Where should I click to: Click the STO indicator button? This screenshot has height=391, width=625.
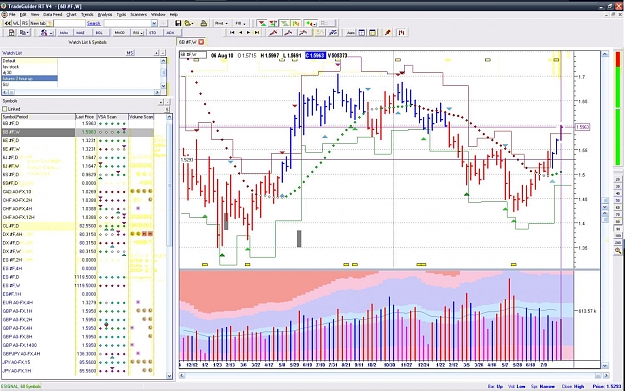click(153, 33)
